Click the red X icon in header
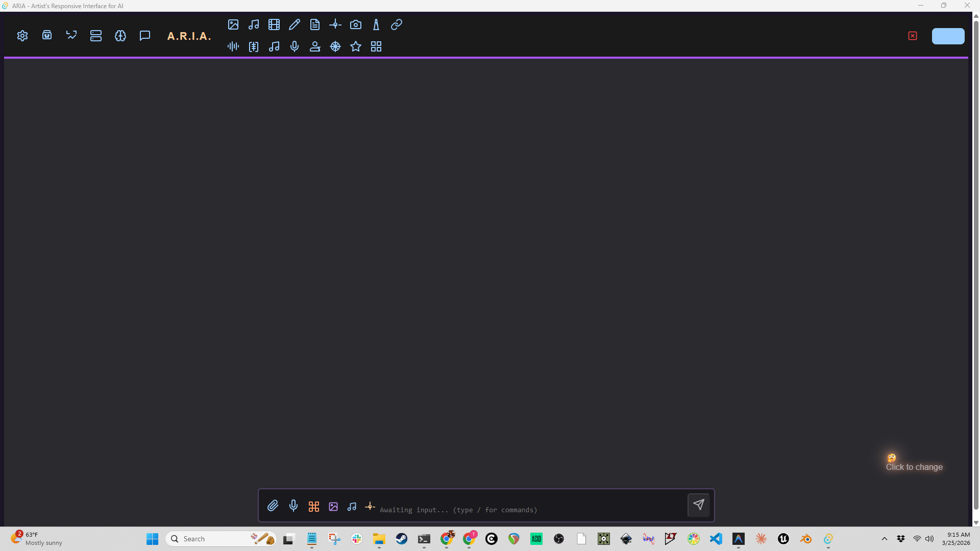The image size is (980, 551). (x=913, y=36)
